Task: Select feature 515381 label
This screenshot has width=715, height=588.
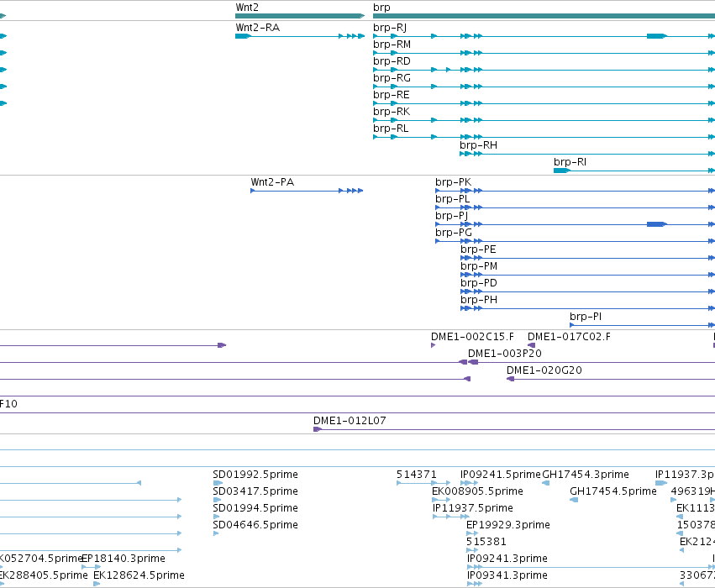Action: [486, 542]
